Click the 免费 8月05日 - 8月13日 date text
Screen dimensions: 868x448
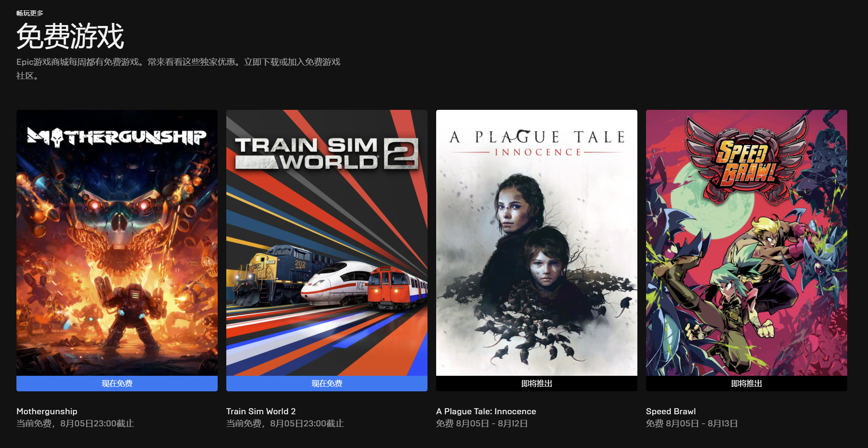click(x=692, y=423)
